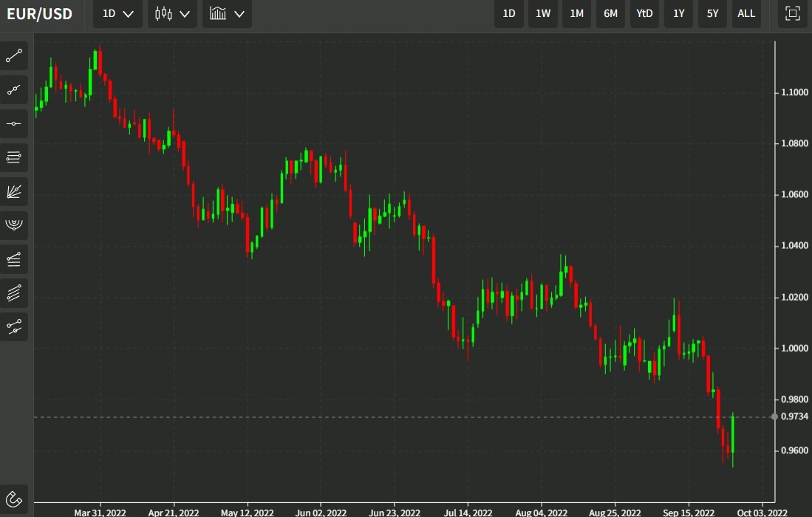Click the Jul 14, 2022 date label

tap(468, 513)
